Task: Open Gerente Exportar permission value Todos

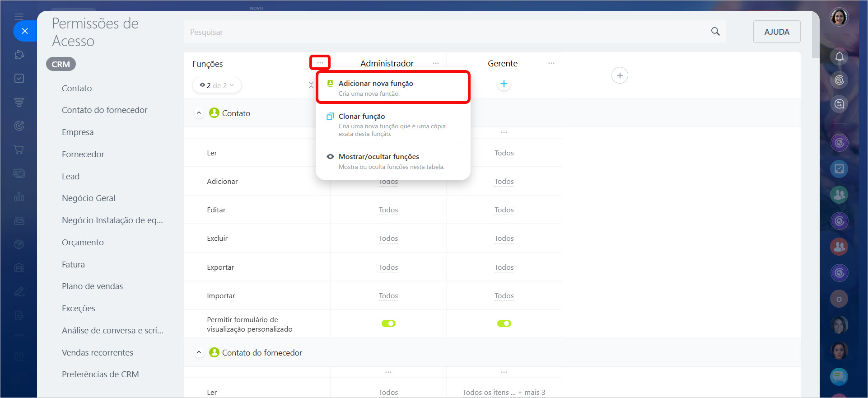Action: (504, 267)
